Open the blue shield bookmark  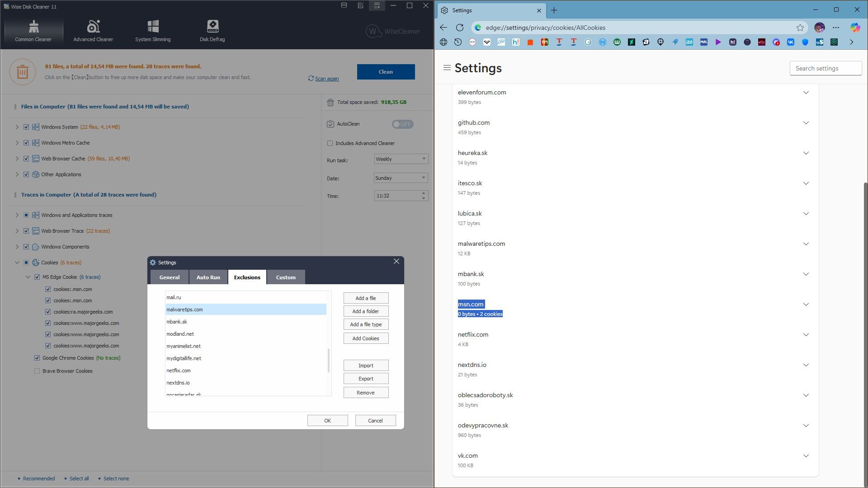pyautogui.click(x=805, y=42)
